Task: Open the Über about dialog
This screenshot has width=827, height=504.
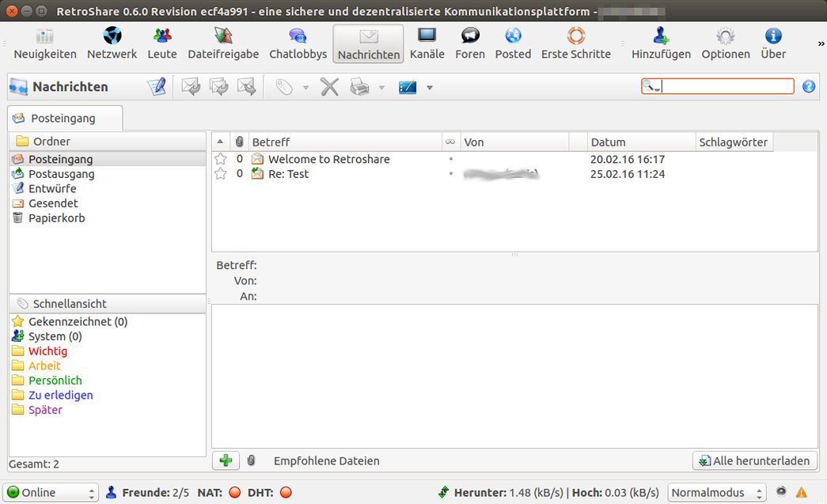Action: 773,44
